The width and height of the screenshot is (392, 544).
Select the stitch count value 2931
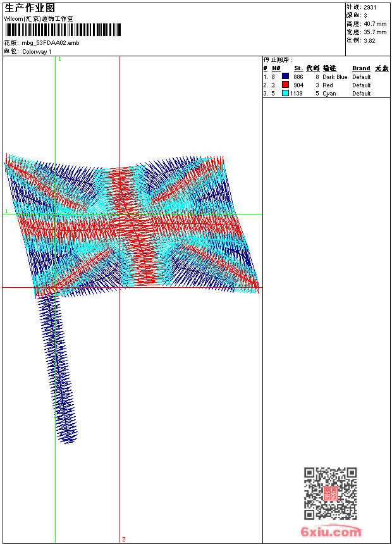click(370, 8)
